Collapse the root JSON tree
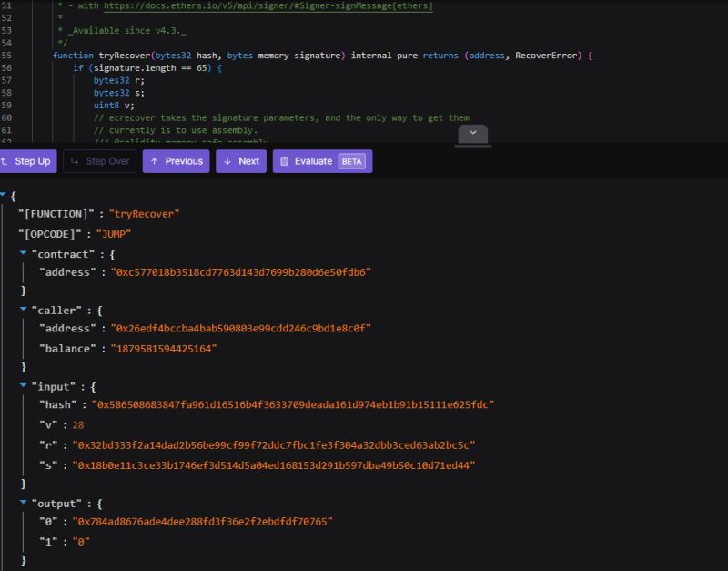 5,194
